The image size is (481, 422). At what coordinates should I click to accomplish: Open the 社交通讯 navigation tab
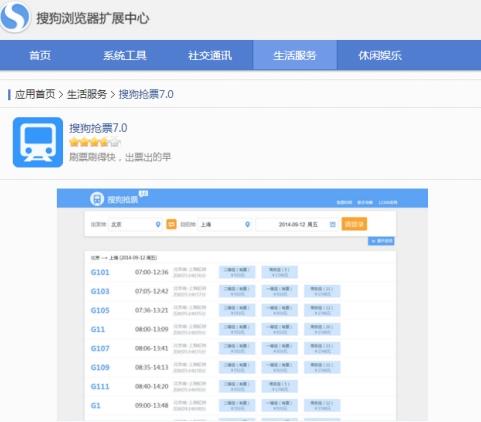coord(210,55)
